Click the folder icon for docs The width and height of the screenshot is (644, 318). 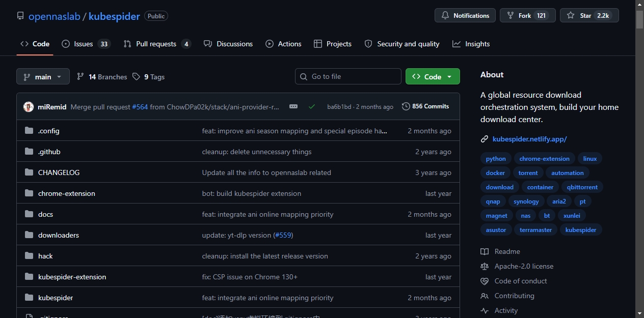(29, 214)
